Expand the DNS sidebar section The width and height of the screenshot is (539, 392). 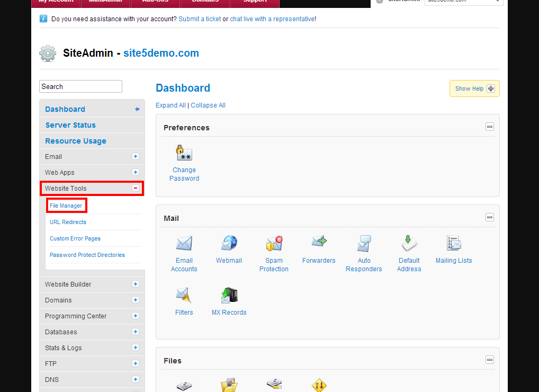[x=136, y=379]
